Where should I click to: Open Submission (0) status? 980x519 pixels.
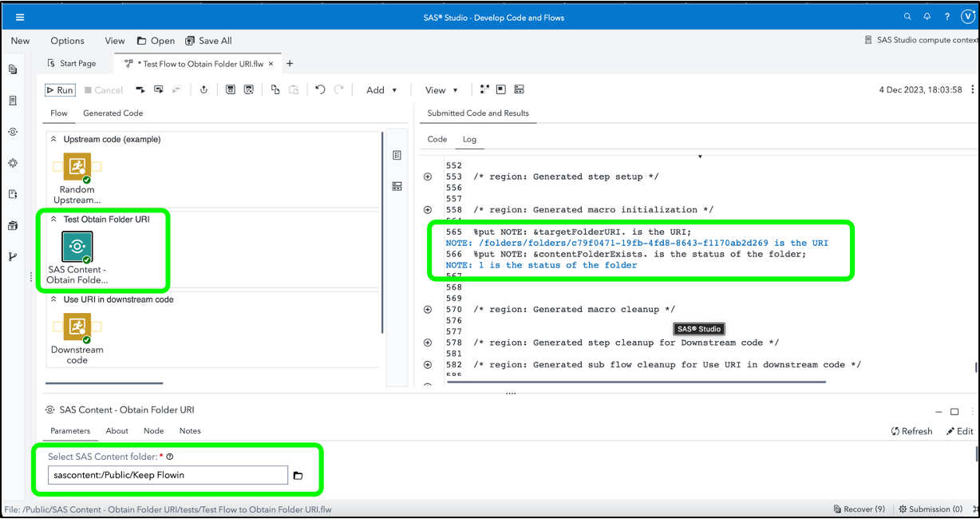[931, 509]
